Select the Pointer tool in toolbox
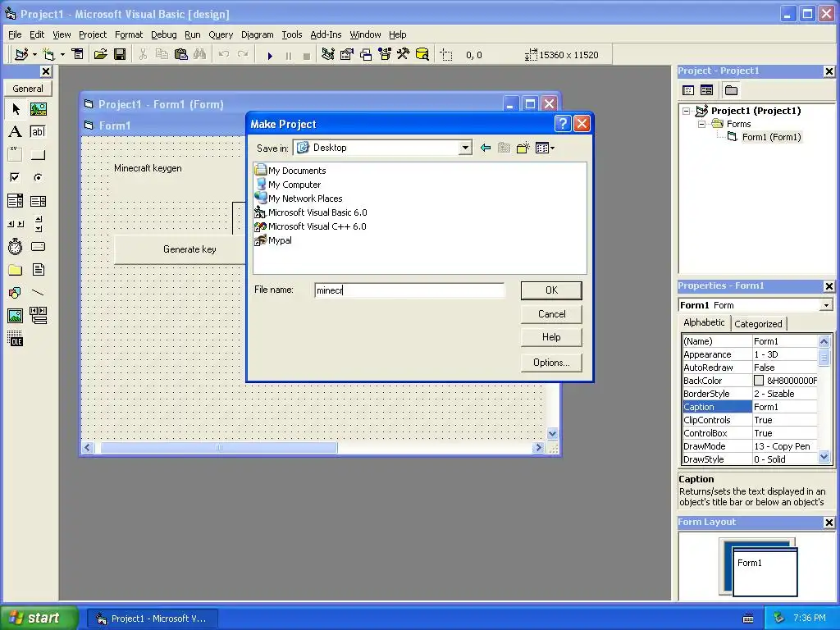The image size is (840, 630). (16, 109)
